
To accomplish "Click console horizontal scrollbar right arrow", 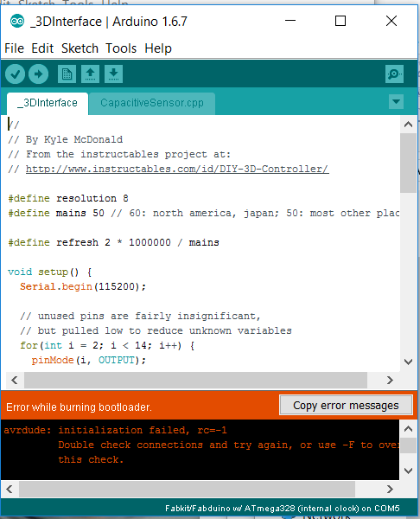I will [x=391, y=489].
